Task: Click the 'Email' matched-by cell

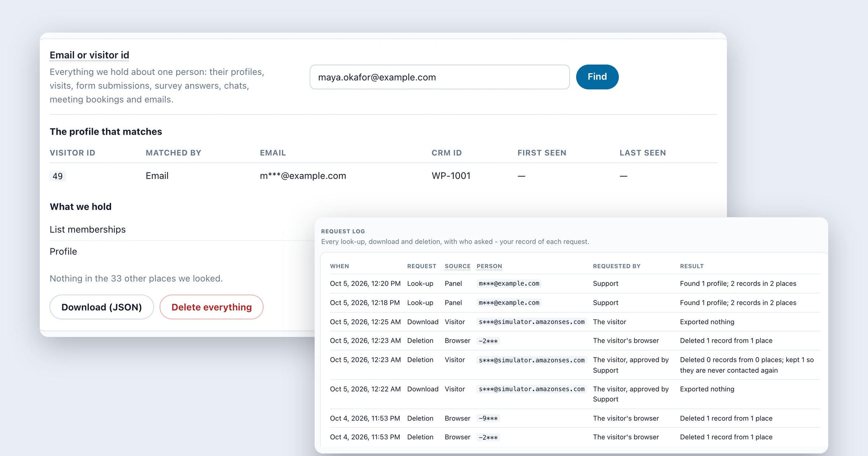Action: 157,176
